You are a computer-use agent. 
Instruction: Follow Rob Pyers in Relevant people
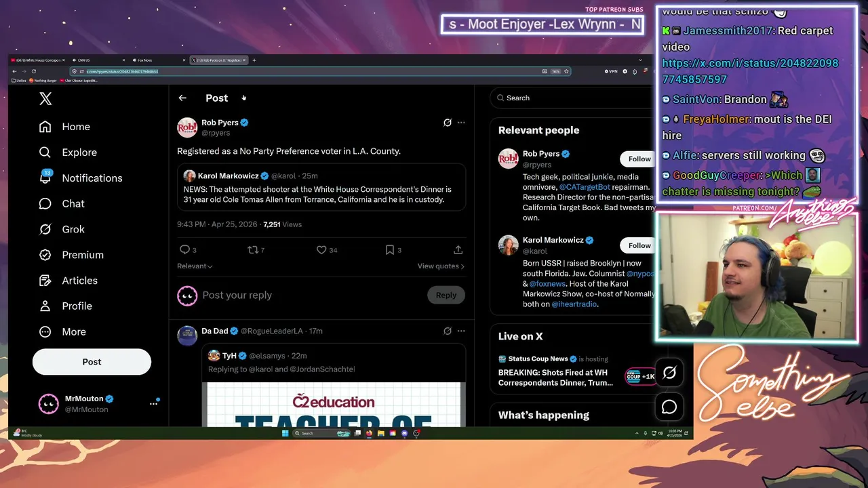point(639,159)
